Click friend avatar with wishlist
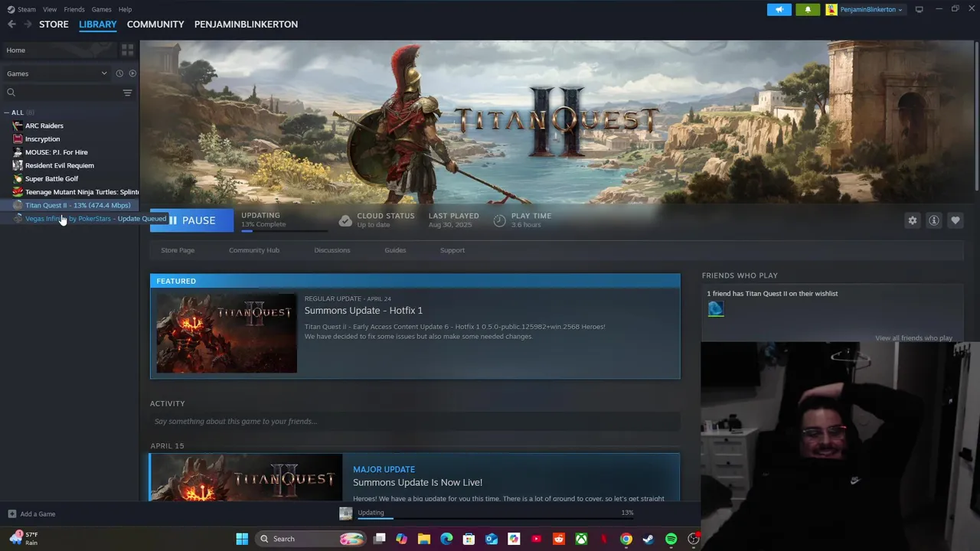This screenshot has width=980, height=551. point(715,309)
